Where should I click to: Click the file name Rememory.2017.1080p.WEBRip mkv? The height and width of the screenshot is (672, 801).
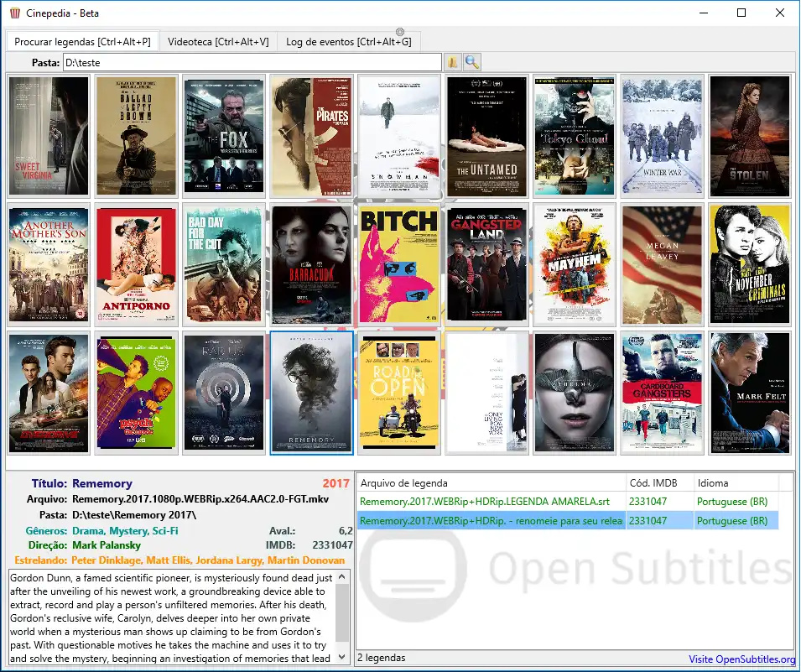pyautogui.click(x=200, y=499)
